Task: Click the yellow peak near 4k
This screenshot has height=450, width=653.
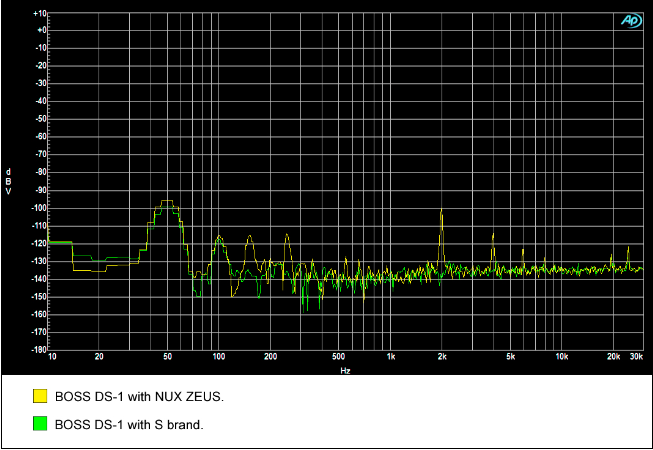Action: 492,234
